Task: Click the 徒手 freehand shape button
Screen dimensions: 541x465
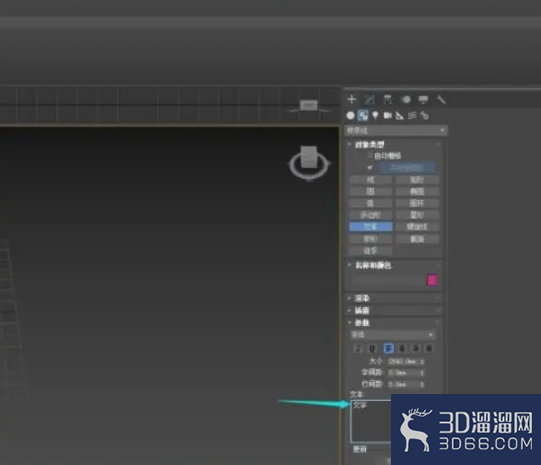Action: click(x=371, y=250)
